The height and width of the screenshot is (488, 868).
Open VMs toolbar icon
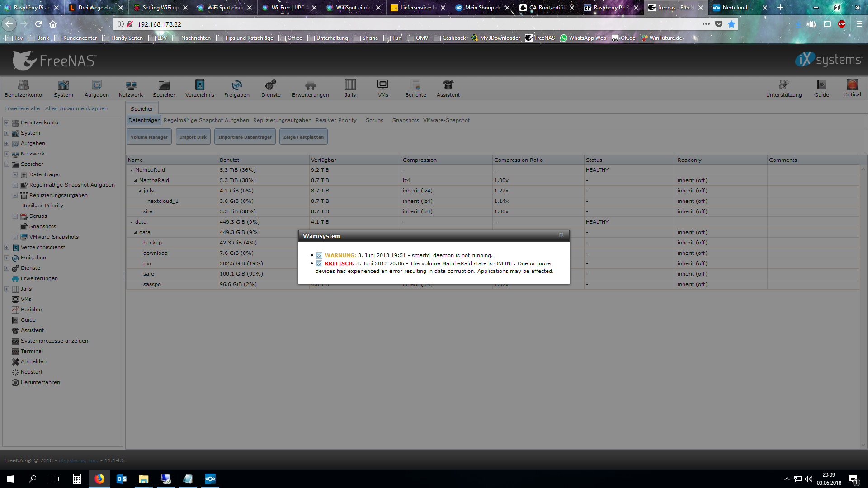(383, 88)
